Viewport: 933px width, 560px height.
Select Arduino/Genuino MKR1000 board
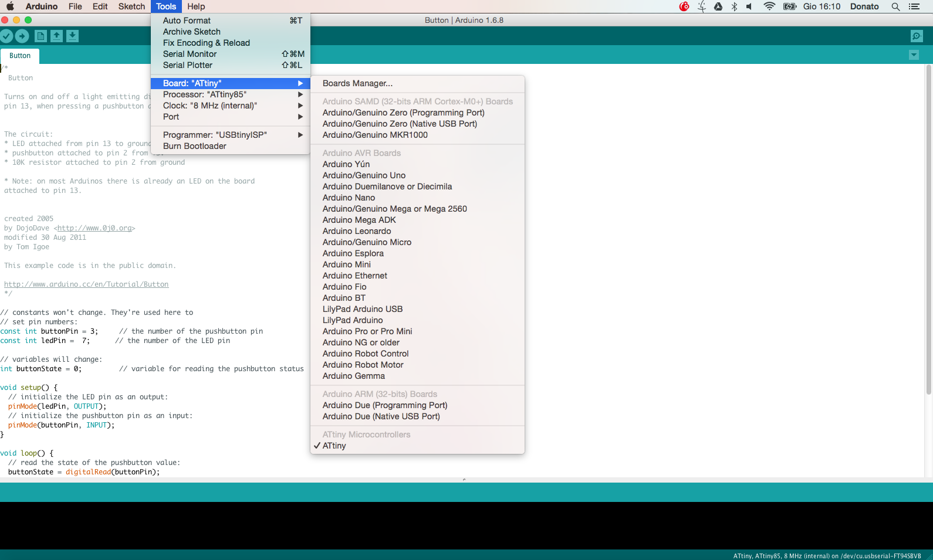417,135
